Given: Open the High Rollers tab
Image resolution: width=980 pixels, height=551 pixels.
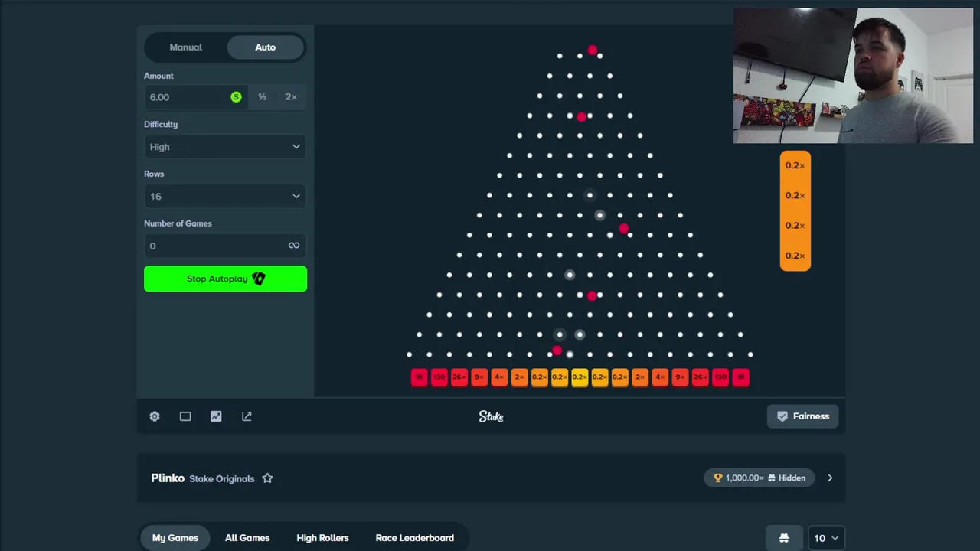Looking at the screenshot, I should coord(322,538).
